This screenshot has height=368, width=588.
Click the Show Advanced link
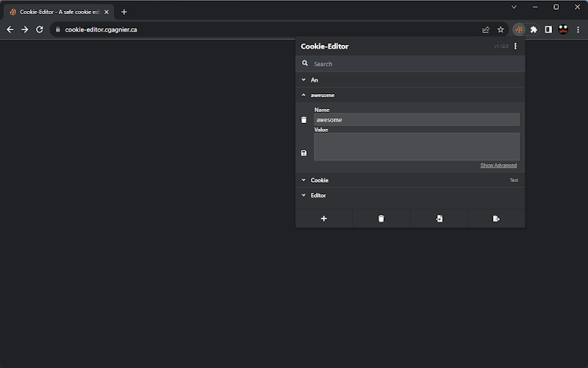[498, 166]
